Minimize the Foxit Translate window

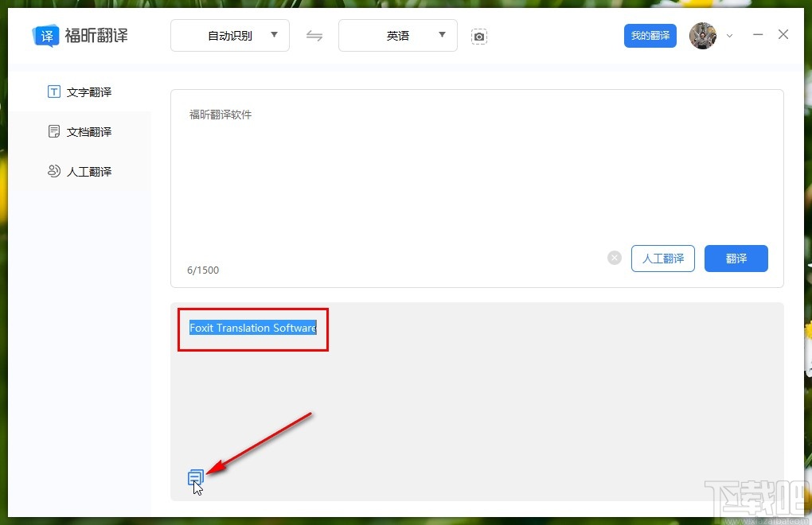758,35
